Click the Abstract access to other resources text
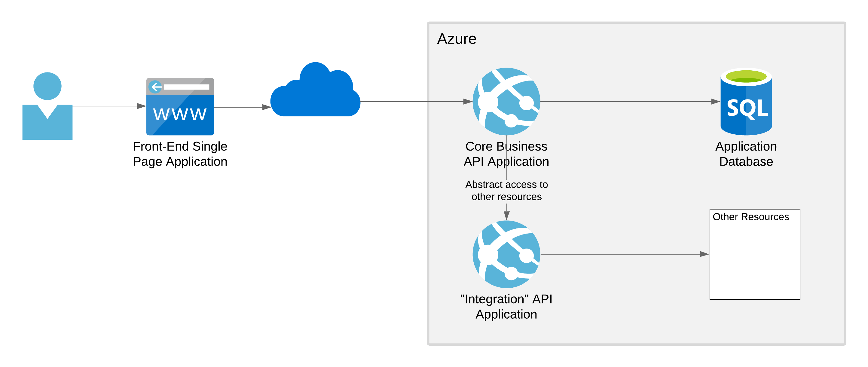Screen dimensions: 868x367 [x=506, y=190]
